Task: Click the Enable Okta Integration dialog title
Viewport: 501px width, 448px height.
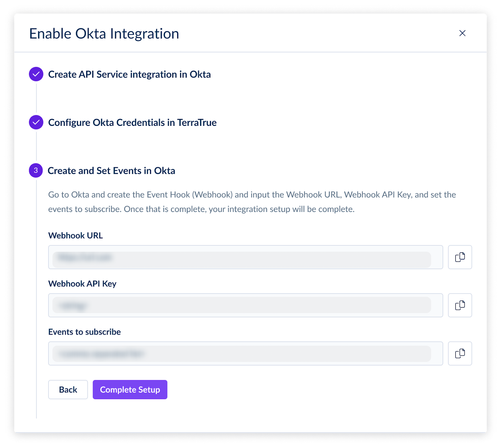Action: click(x=104, y=34)
